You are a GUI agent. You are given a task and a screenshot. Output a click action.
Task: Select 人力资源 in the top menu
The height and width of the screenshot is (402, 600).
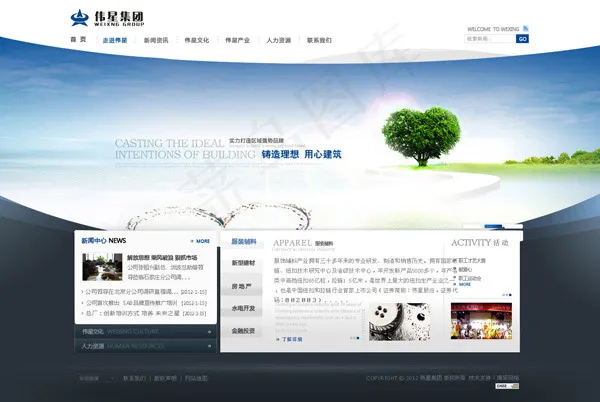pos(279,40)
